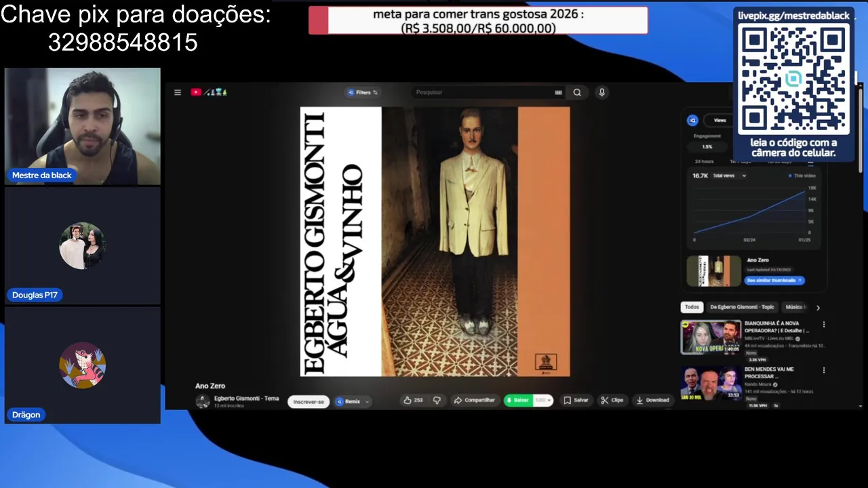This screenshot has height=488, width=868.
Task: Select Douglas P17 participant avatar
Action: pyautogui.click(x=82, y=245)
